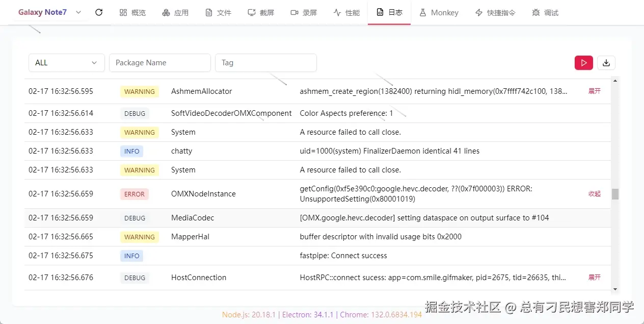Screen dimensions: 644x324
Task: Open the Galaxy Note7 device dropdown
Action: point(49,12)
